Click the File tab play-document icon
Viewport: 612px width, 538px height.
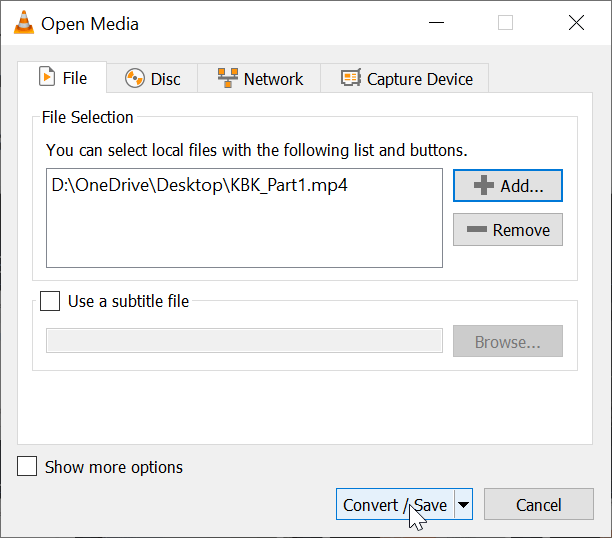[47, 76]
